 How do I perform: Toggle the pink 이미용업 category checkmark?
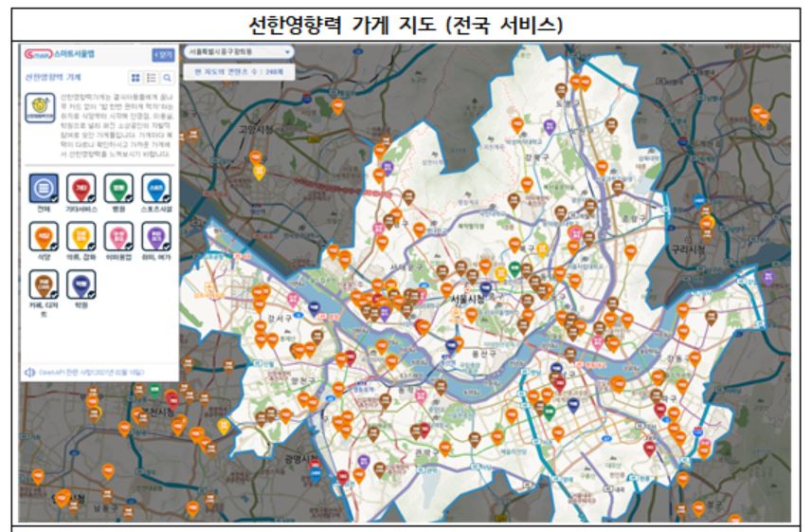[118, 233]
